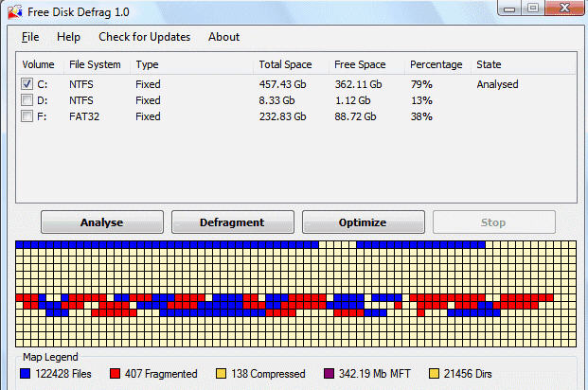The height and width of the screenshot is (390, 588).
Task: Click the Percentage column header
Action: point(436,64)
